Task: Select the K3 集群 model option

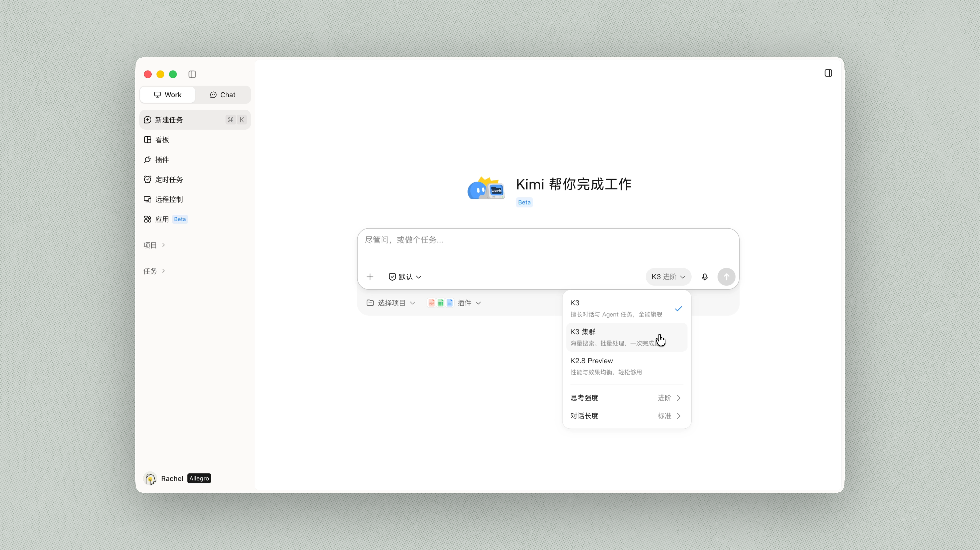Action: click(x=627, y=337)
